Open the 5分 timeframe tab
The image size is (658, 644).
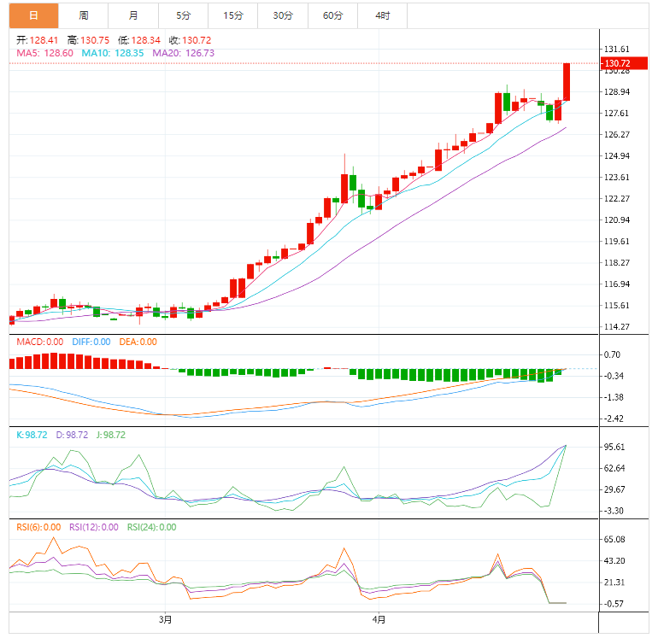tap(184, 15)
